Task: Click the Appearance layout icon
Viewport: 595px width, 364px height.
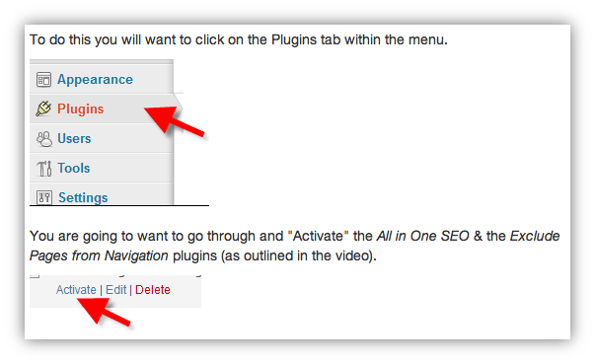Action: tap(43, 80)
